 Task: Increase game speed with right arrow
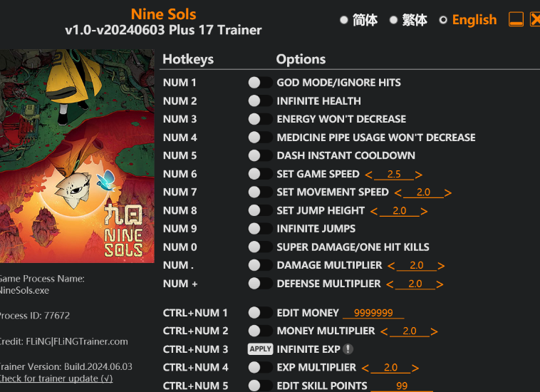click(419, 175)
